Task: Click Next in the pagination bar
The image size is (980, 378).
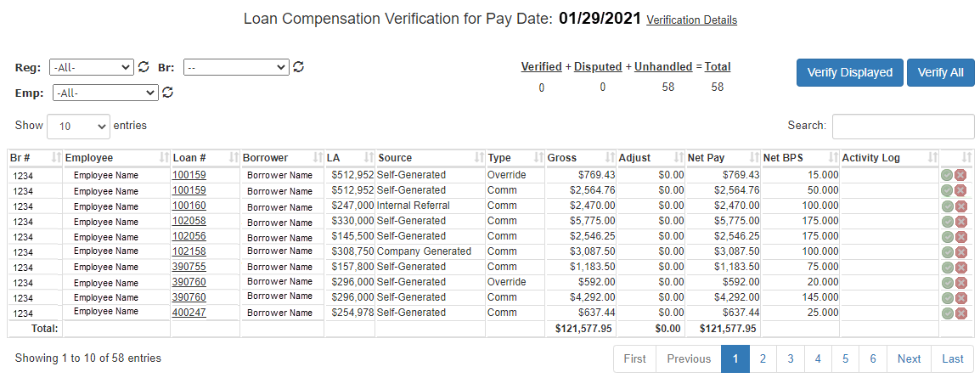Action: coord(909,359)
